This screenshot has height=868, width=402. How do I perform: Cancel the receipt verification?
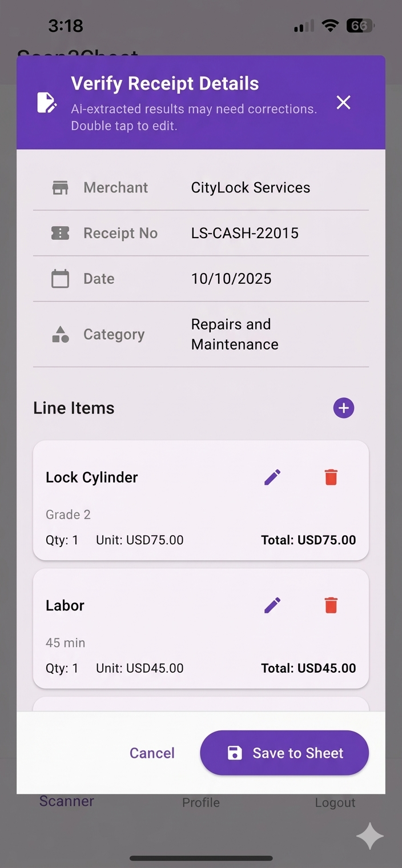point(152,753)
